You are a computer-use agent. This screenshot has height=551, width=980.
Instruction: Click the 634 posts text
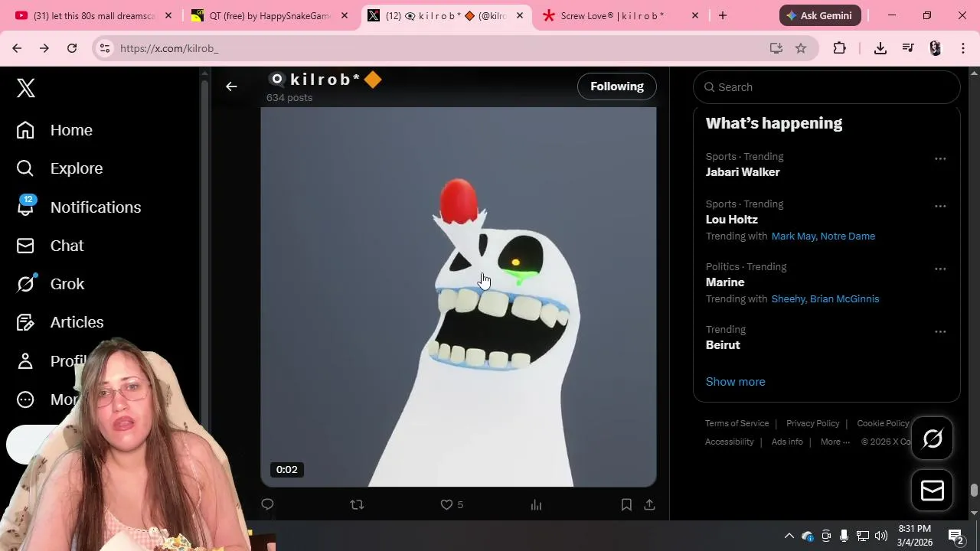(x=289, y=98)
